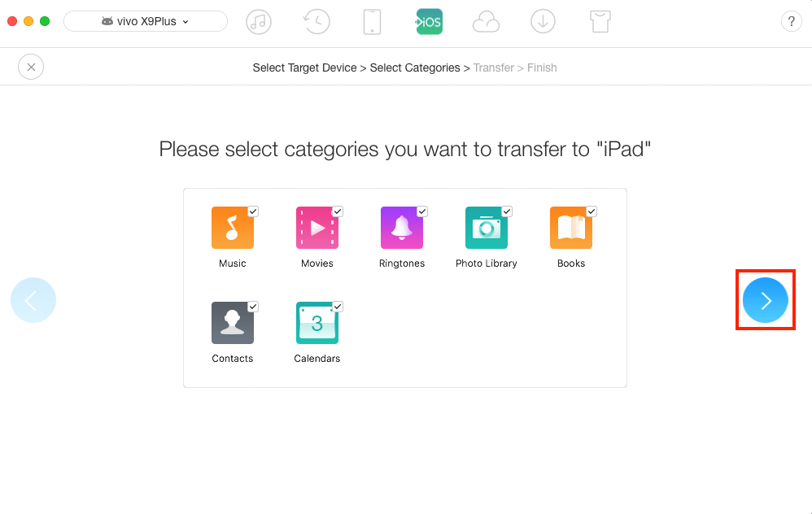Open the iCloud manager cloud icon
The height and width of the screenshot is (514, 812).
486,22
